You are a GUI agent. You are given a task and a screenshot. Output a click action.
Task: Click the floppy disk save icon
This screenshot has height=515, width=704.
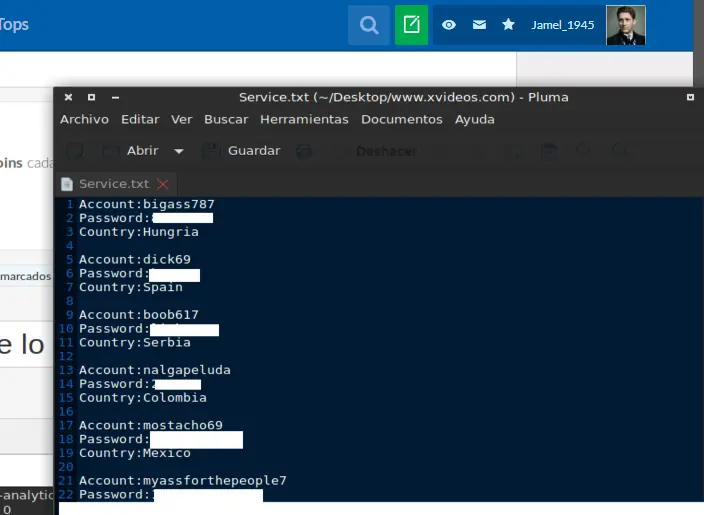tap(211, 151)
